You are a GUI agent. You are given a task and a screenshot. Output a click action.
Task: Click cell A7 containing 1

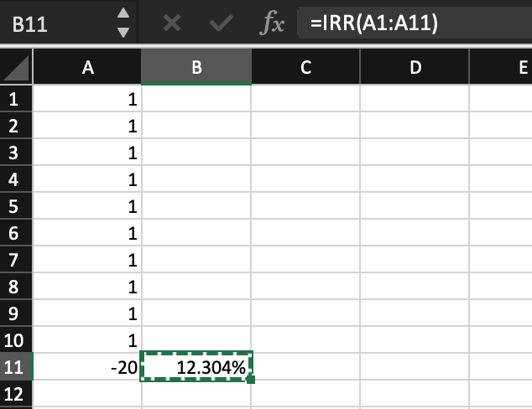tap(87, 259)
